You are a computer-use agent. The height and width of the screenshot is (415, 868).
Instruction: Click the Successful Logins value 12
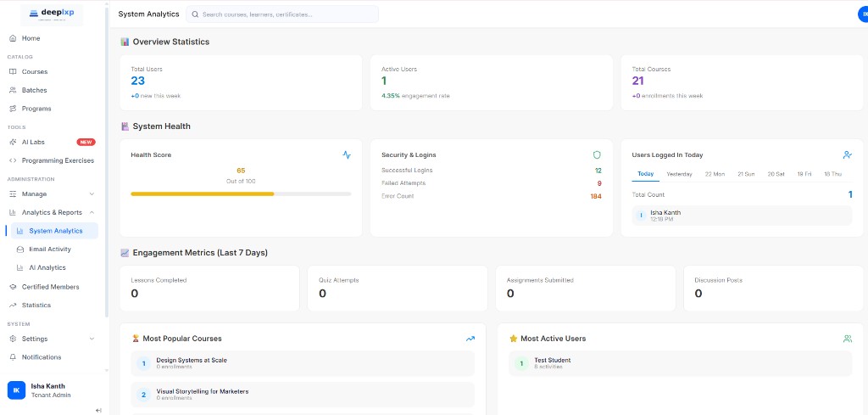(598, 171)
